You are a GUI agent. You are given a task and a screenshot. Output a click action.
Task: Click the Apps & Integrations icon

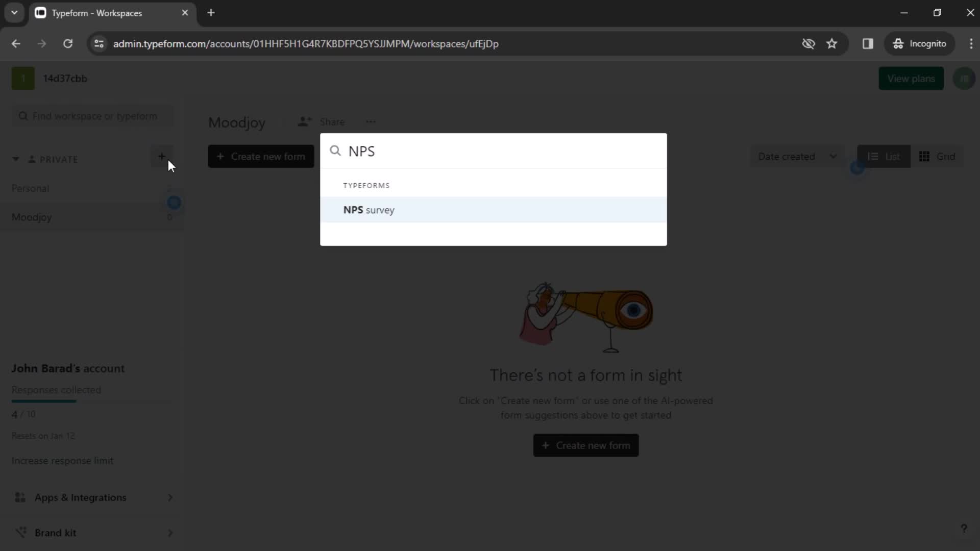click(19, 497)
